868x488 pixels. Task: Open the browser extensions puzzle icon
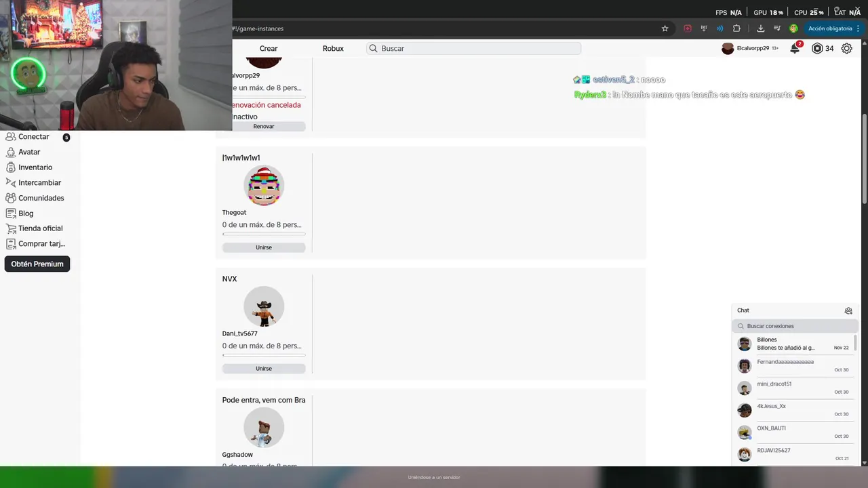[x=736, y=28]
